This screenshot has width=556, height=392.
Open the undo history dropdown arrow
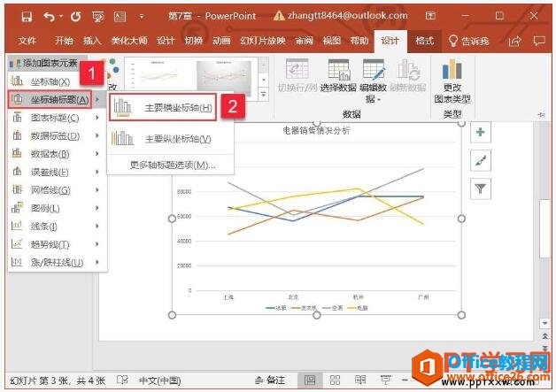(x=61, y=16)
